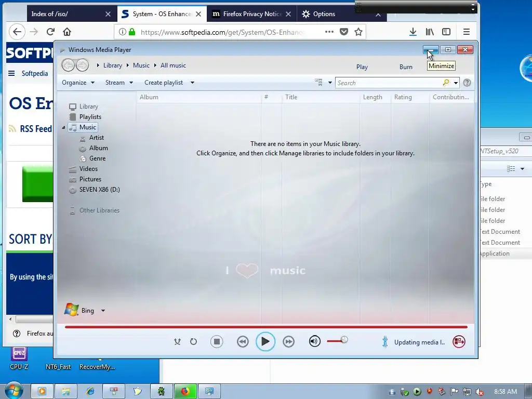Select SEVEN X86 (D:) disc item
This screenshot has height=399, width=532.
click(x=99, y=190)
